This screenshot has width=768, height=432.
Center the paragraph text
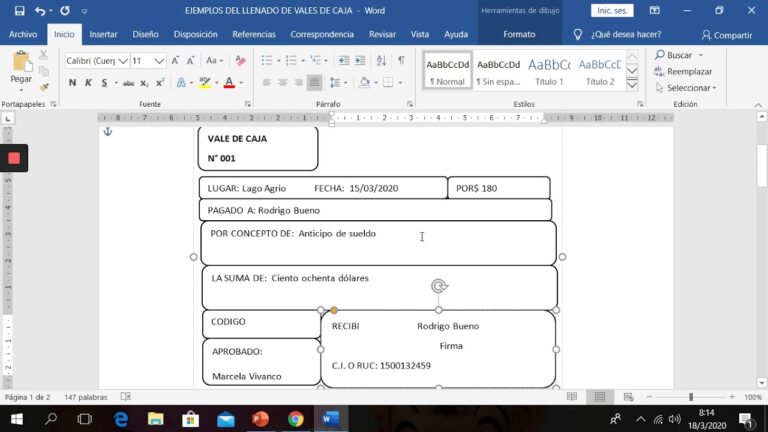[283, 83]
